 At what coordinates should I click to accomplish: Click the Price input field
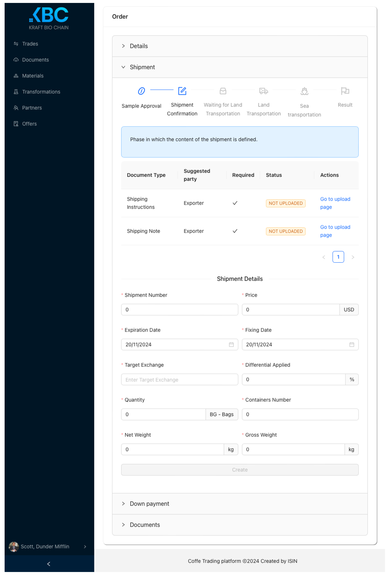(291, 310)
